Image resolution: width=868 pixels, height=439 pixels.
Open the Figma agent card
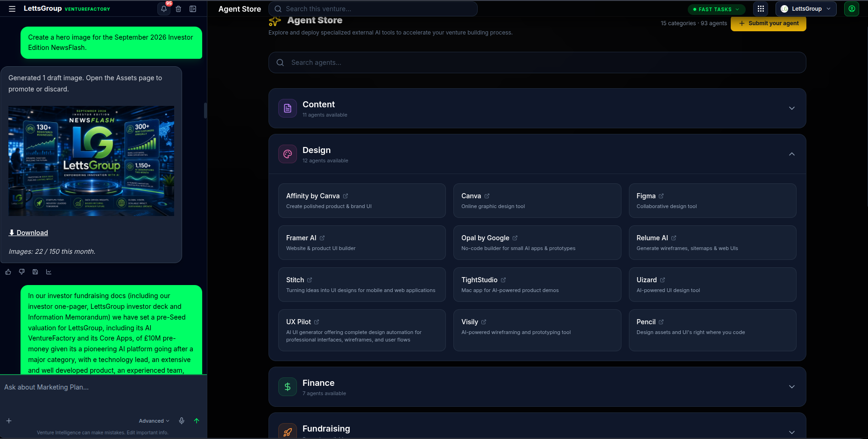[713, 201]
